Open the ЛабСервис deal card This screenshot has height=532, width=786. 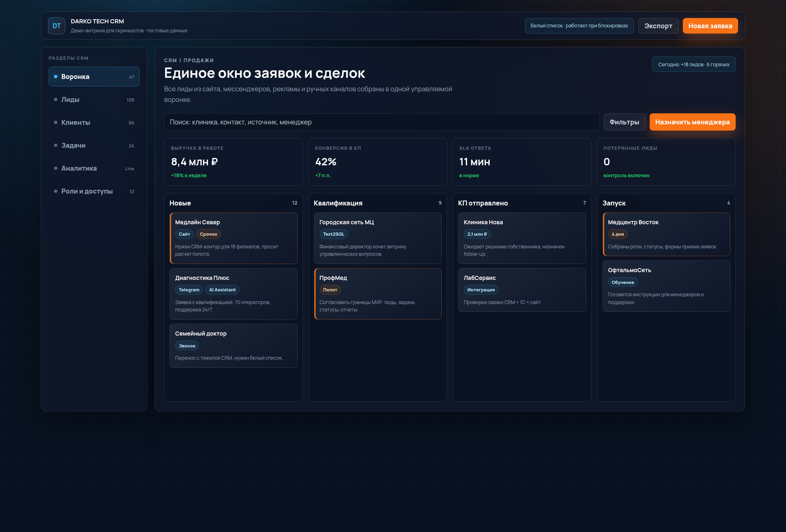[522, 290]
